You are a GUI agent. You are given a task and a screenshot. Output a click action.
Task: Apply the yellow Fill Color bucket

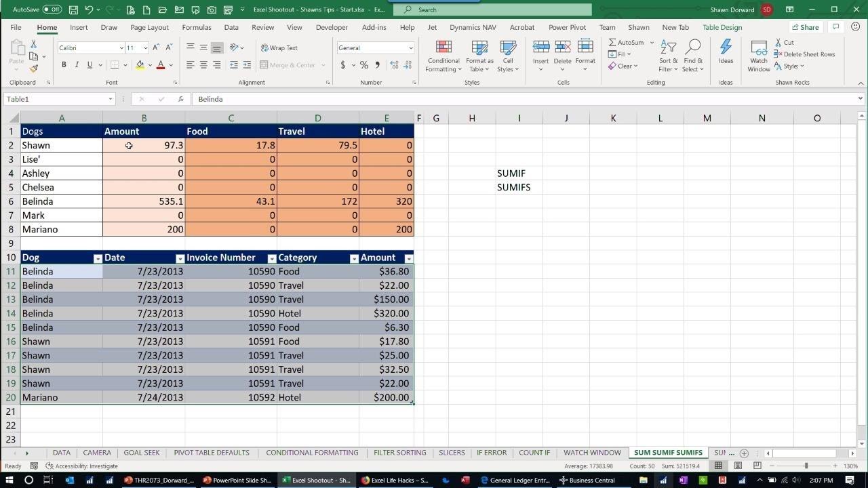point(140,65)
